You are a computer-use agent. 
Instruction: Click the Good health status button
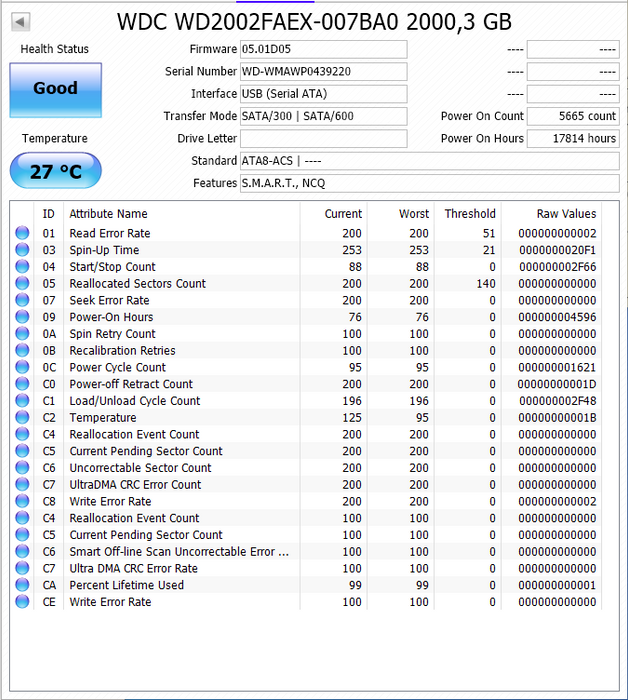click(x=55, y=89)
